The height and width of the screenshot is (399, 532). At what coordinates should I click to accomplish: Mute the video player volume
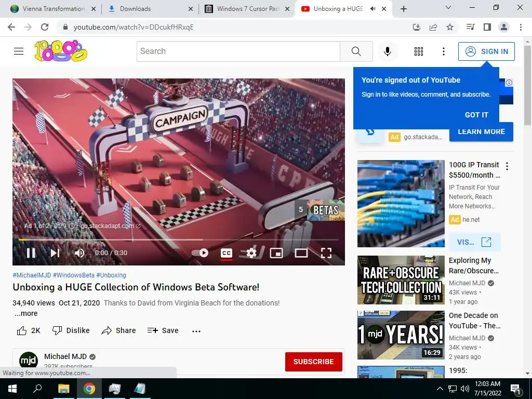[x=79, y=253]
